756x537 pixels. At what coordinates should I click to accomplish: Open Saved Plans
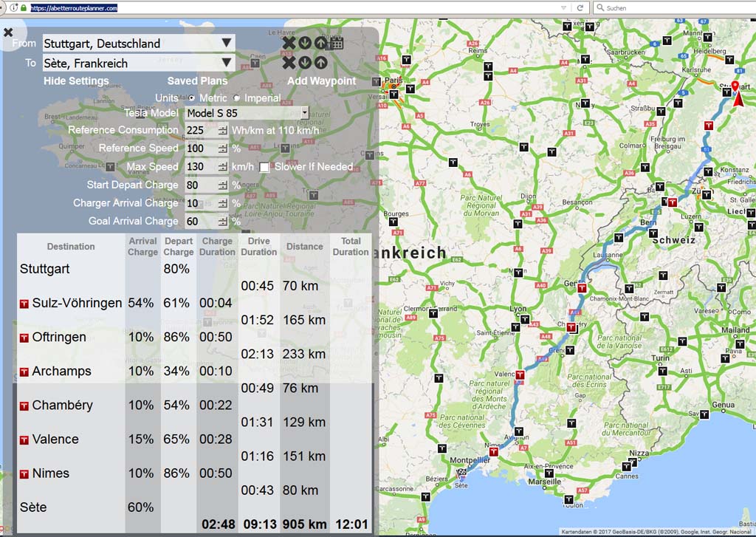point(197,81)
